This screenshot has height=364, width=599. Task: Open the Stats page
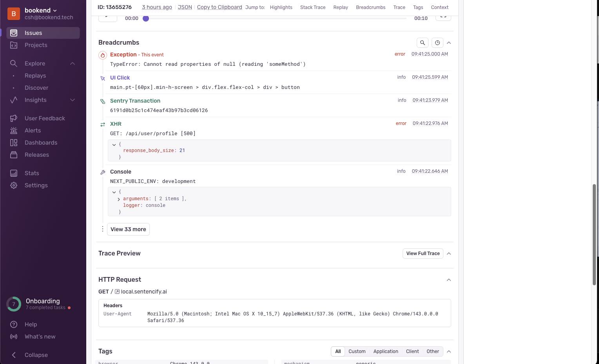click(x=32, y=173)
